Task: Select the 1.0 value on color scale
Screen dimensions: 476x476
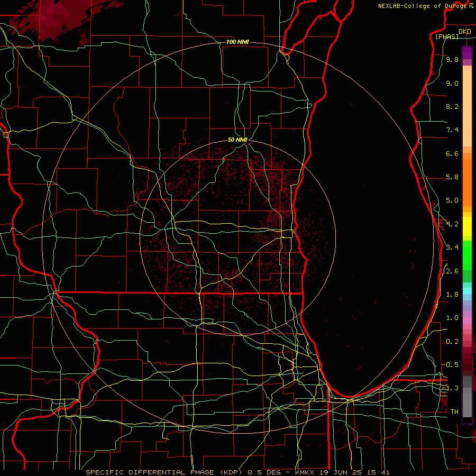Action: pos(452,318)
